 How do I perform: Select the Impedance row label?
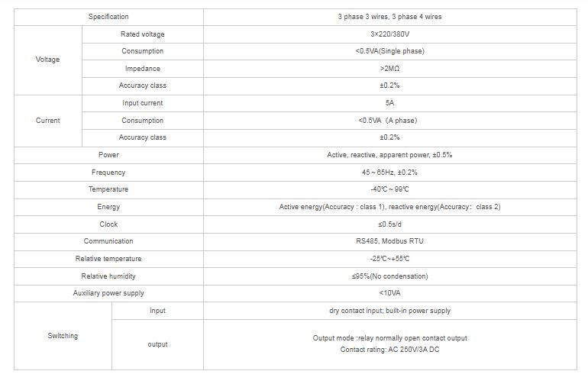pyautogui.click(x=142, y=69)
